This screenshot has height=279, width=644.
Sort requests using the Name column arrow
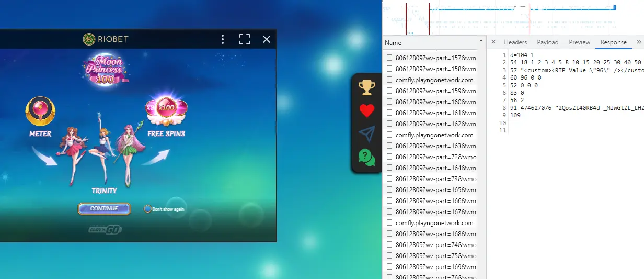[481, 41]
